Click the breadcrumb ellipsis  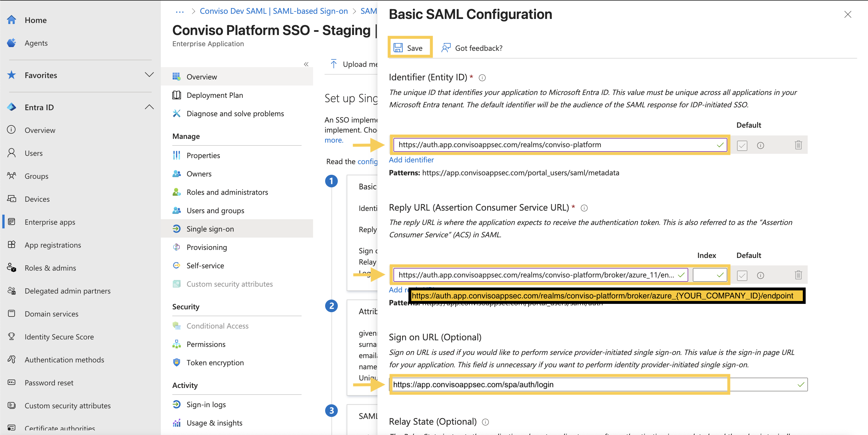(180, 11)
